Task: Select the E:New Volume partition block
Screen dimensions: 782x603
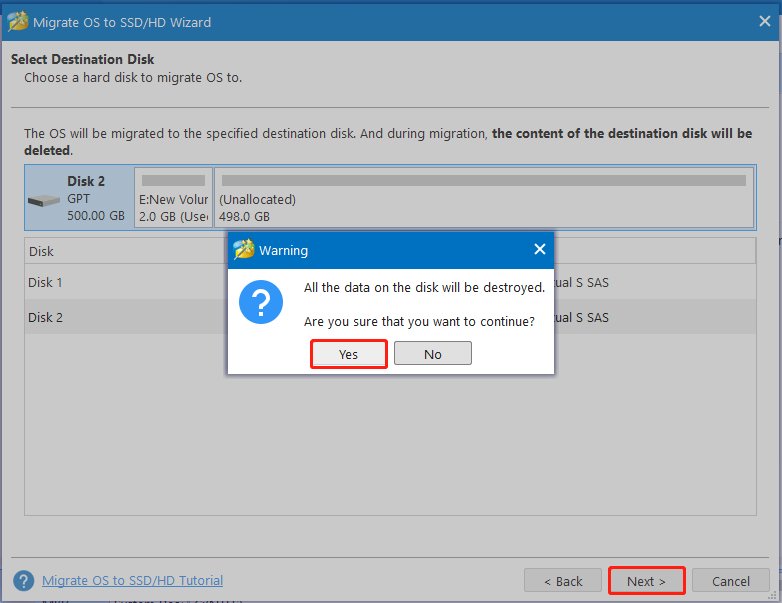Action: (174, 198)
